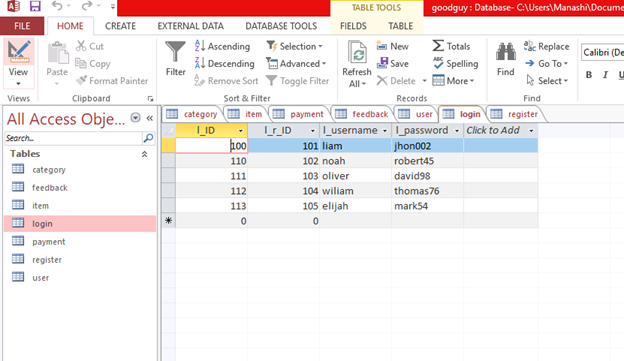Switch to the EXTERNAL DATA tab
The height and width of the screenshot is (361, 624).
click(190, 26)
